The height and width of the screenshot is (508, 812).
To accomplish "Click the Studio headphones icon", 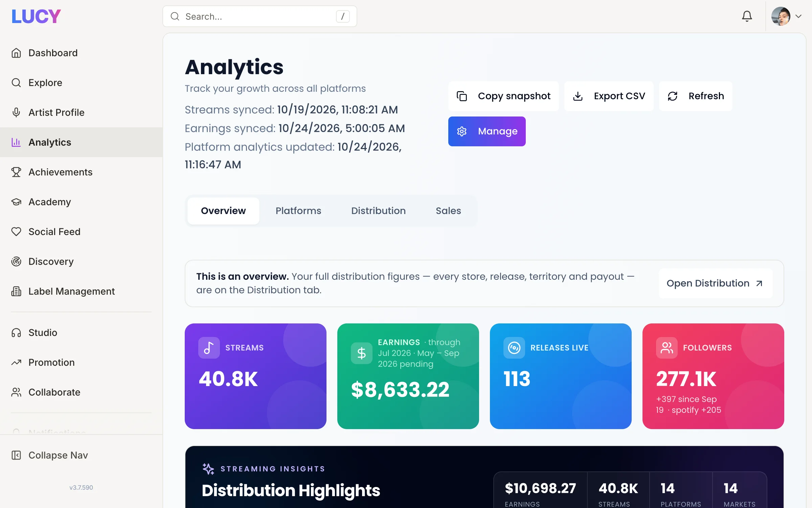I will 16,333.
